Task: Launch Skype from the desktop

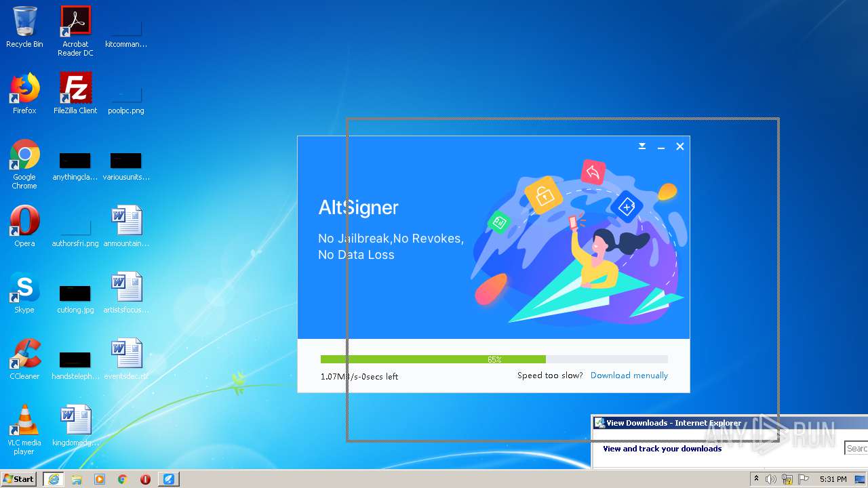Action: click(24, 293)
